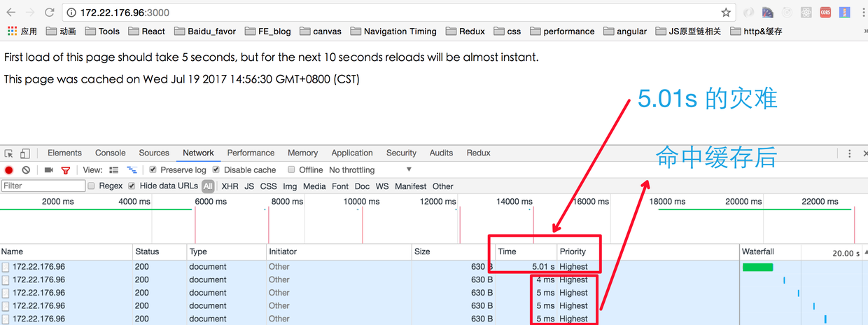The image size is (868, 325).
Task: Reload the page with the refresh icon
Action: [x=49, y=13]
